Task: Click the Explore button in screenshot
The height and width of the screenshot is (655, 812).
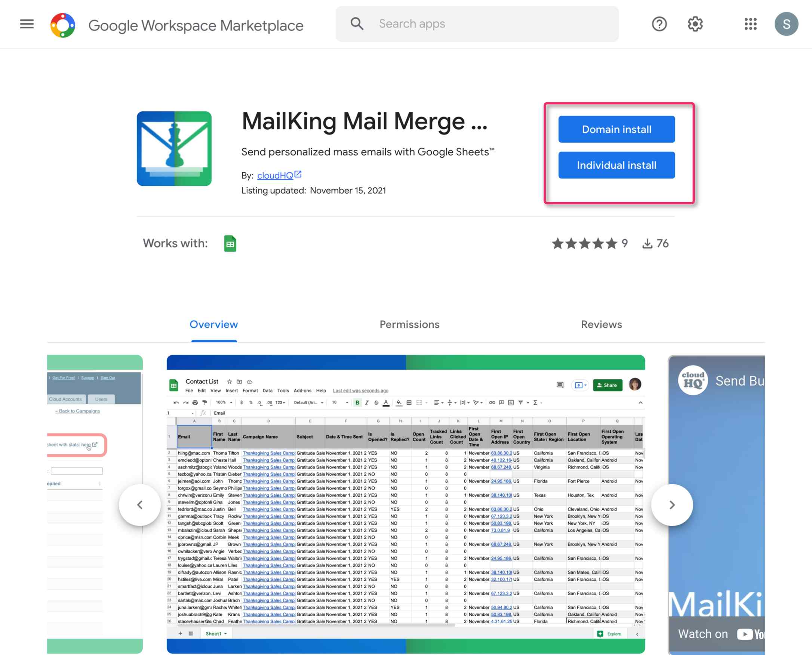Action: coord(610,634)
